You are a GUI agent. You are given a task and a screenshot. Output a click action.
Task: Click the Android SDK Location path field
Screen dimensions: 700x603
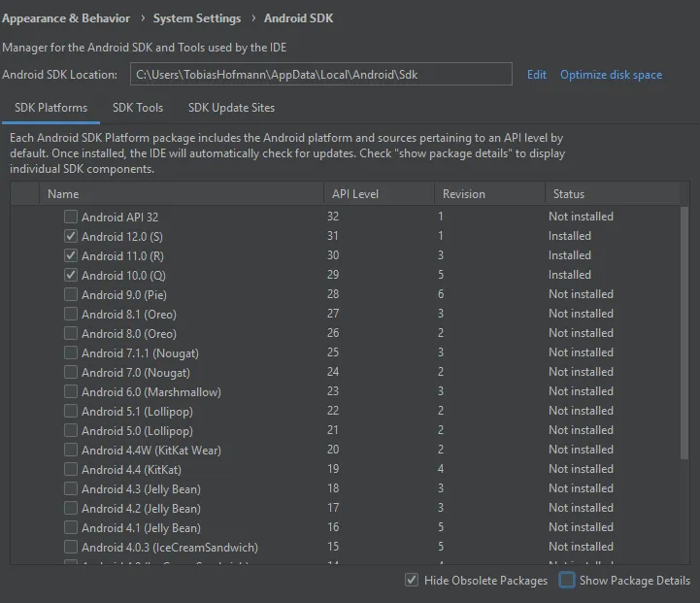tap(320, 75)
